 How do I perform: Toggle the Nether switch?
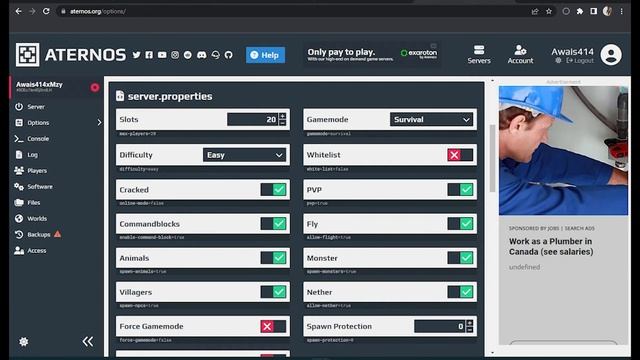click(x=460, y=292)
